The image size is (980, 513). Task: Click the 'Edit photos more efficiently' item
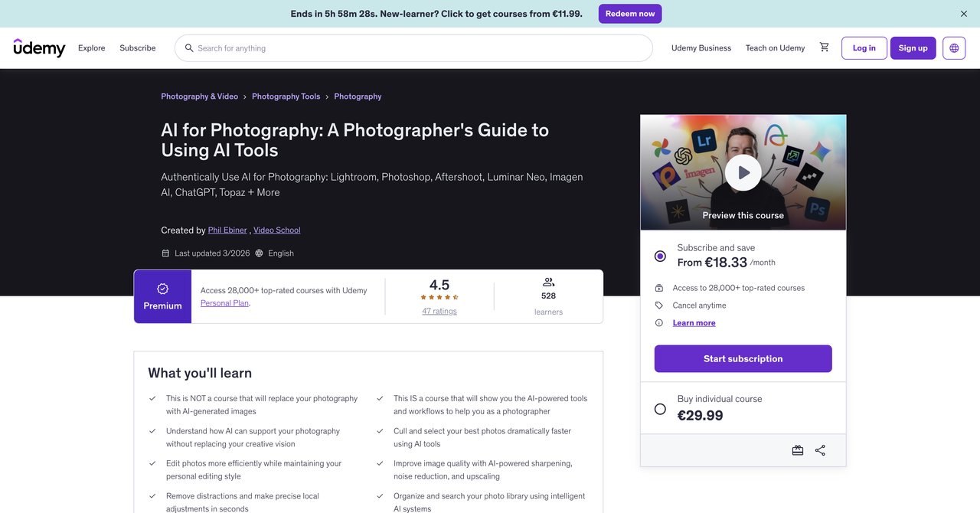pos(254,470)
